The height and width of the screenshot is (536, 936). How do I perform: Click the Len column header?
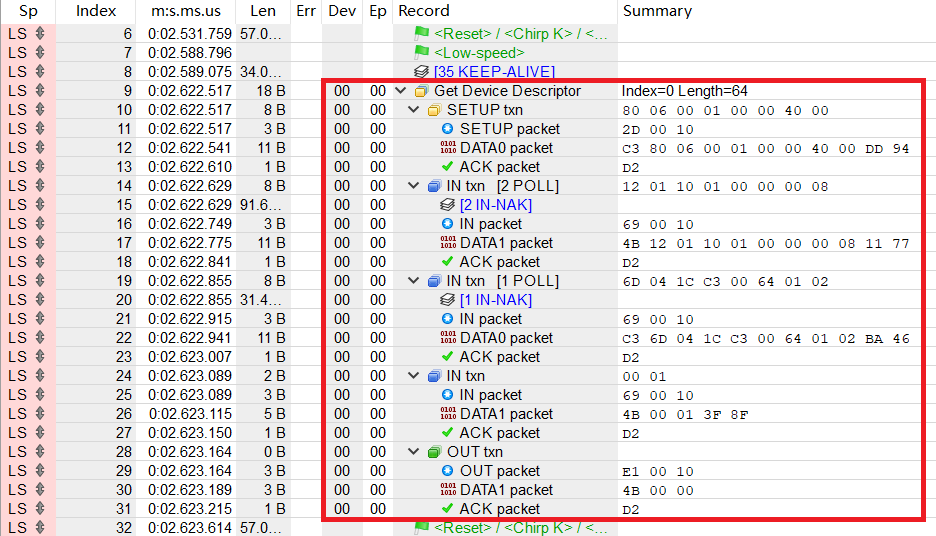263,11
